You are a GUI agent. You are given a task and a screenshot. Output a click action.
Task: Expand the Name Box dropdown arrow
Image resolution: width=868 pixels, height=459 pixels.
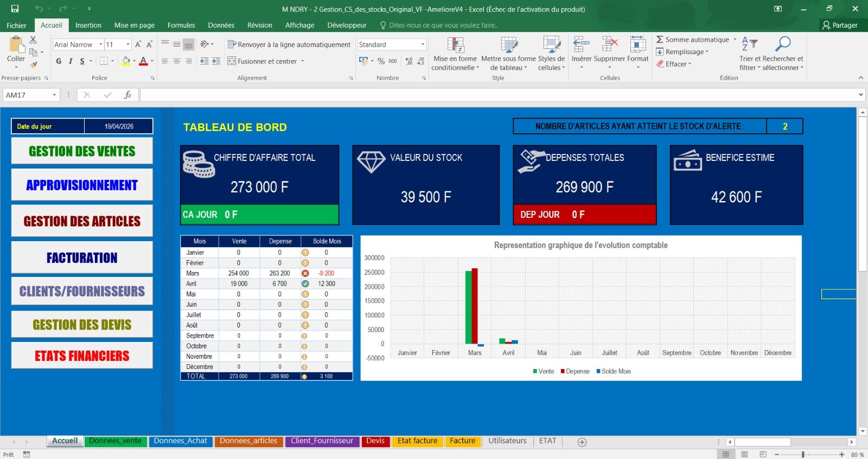pyautogui.click(x=54, y=95)
